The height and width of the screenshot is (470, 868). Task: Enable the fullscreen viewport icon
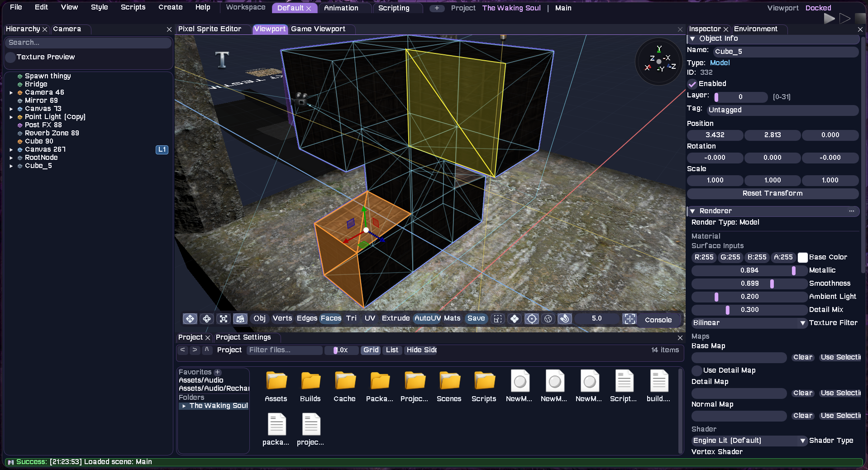[x=630, y=319]
